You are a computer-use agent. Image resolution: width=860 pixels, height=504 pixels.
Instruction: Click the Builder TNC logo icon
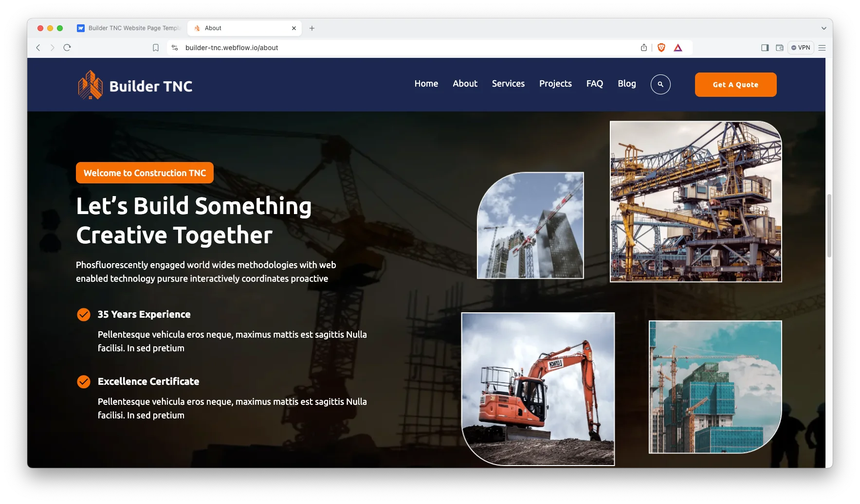click(x=90, y=85)
